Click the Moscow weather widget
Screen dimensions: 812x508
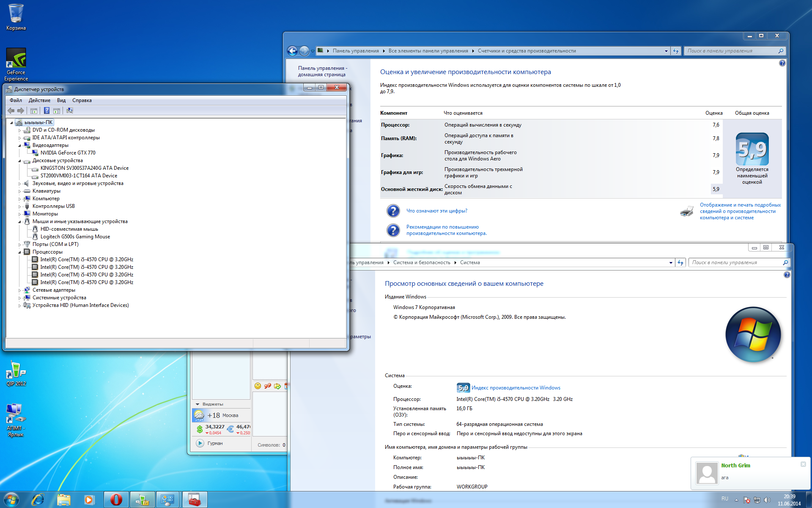[222, 415]
